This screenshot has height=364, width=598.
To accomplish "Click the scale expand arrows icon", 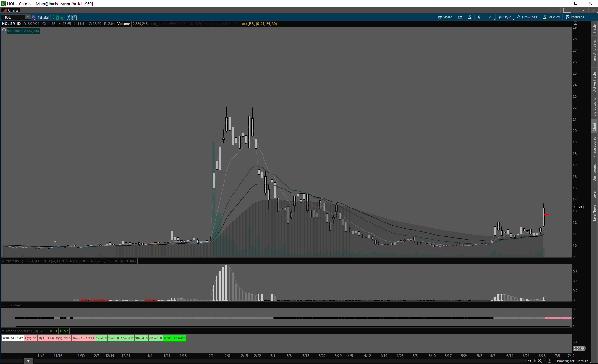I will pos(529,361).
